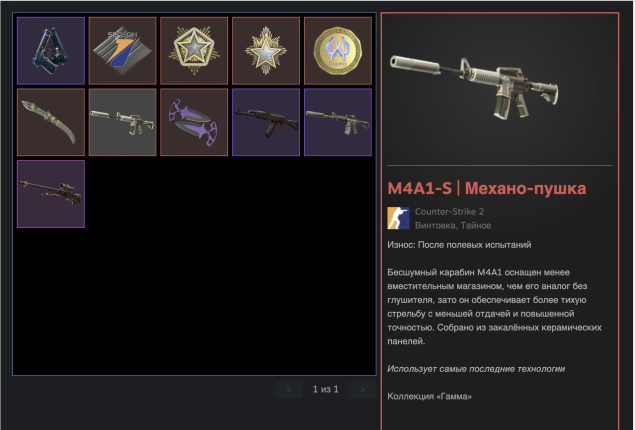Select the purple shadow daggers item
635x430 pixels.
pyautogui.click(x=194, y=122)
